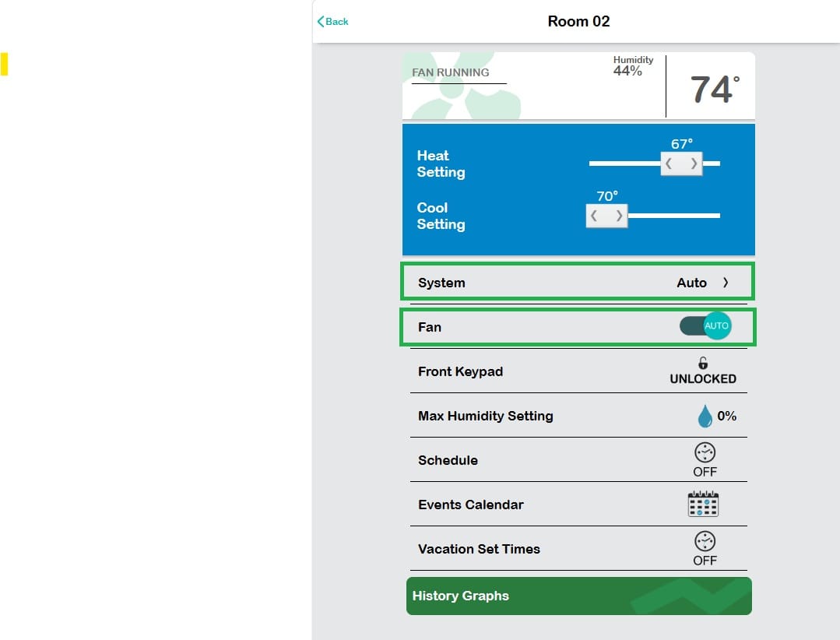Open the Vacation Set Times clock icon
Viewport: 840px width, 640px height.
pyautogui.click(x=705, y=541)
